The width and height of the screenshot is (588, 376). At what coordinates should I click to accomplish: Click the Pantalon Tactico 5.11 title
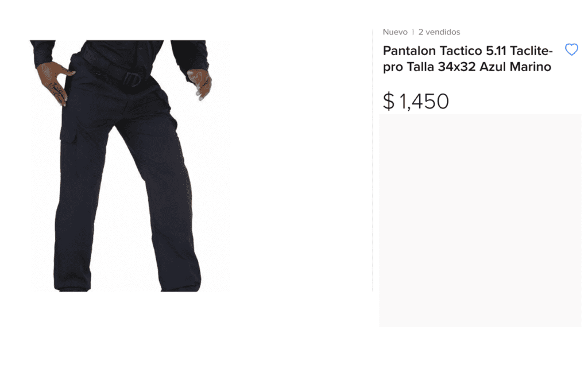[467, 59]
